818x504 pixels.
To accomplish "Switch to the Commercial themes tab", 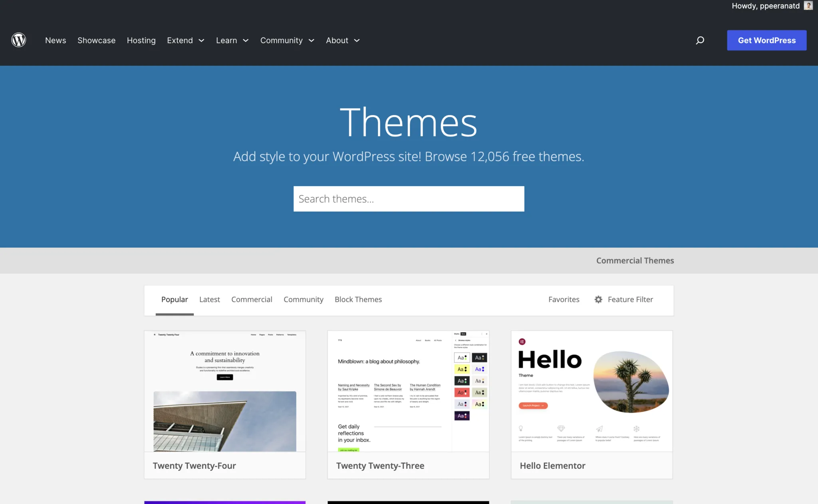I will click(252, 299).
